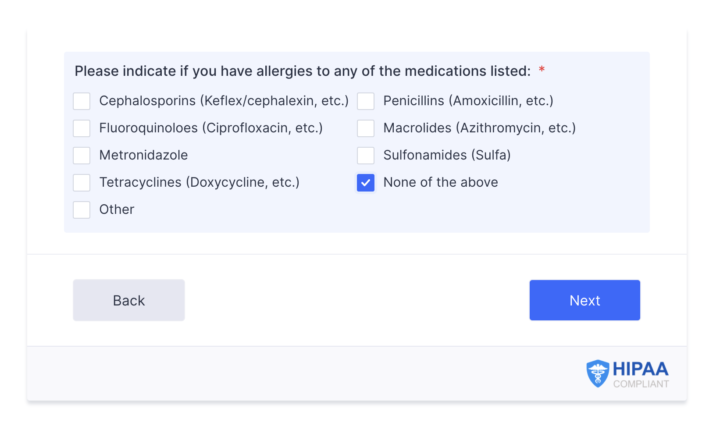
Task: Tick the Tetracyclines (Doxycycline) checkbox
Action: (82, 182)
